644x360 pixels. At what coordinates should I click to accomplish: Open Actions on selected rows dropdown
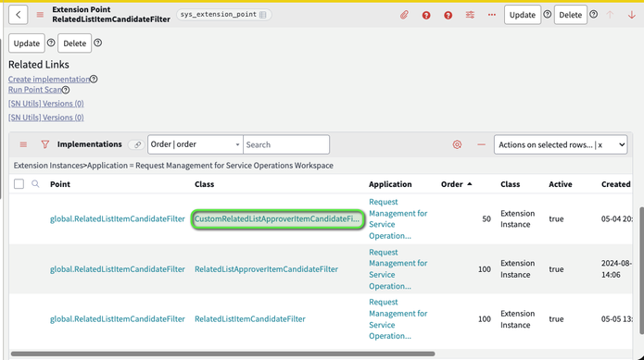(x=561, y=144)
